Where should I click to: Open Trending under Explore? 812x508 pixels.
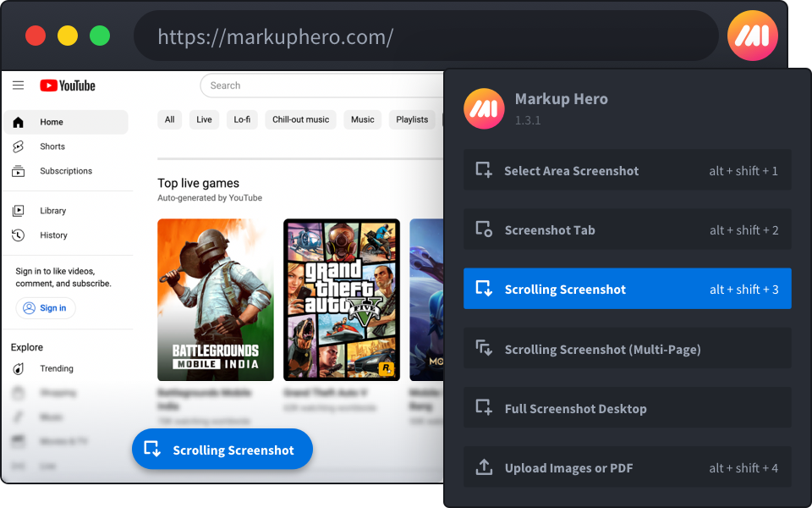(x=66, y=368)
